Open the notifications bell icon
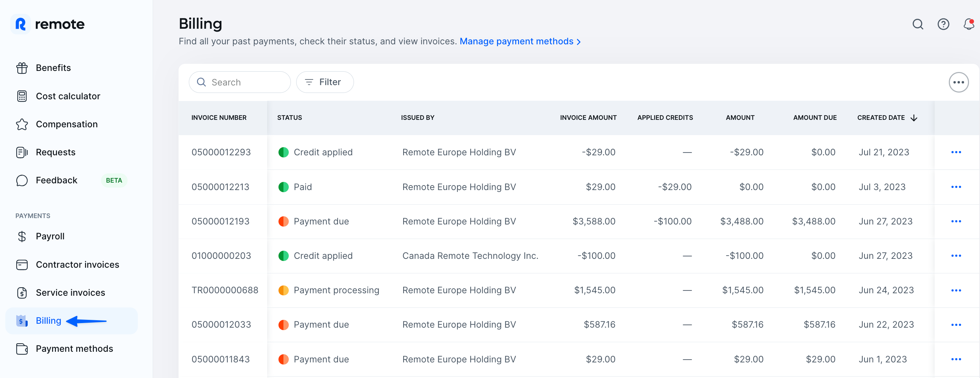Image resolution: width=980 pixels, height=378 pixels. point(969,24)
